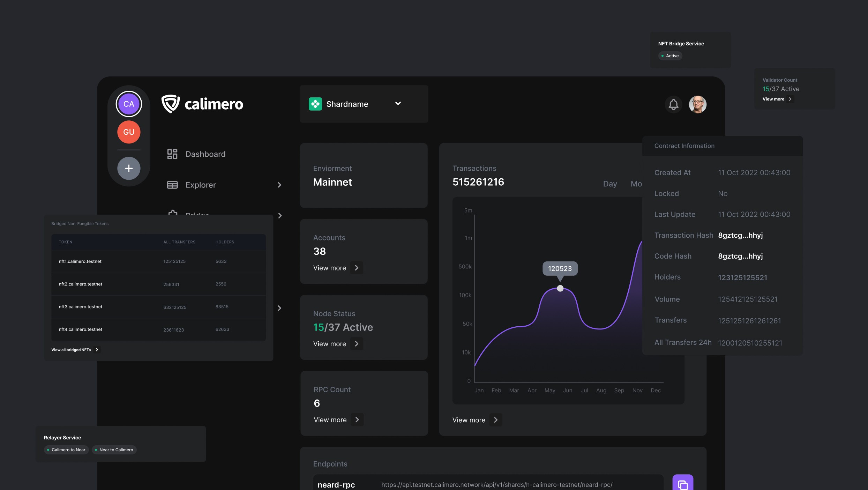Open the user profile avatar
Viewport: 868px width, 490px height.
pyautogui.click(x=697, y=104)
